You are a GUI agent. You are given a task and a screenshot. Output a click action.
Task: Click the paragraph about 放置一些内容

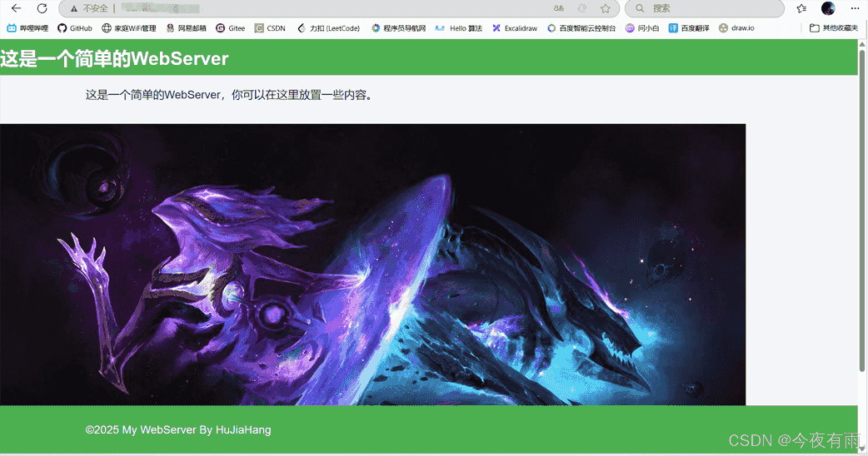231,95
